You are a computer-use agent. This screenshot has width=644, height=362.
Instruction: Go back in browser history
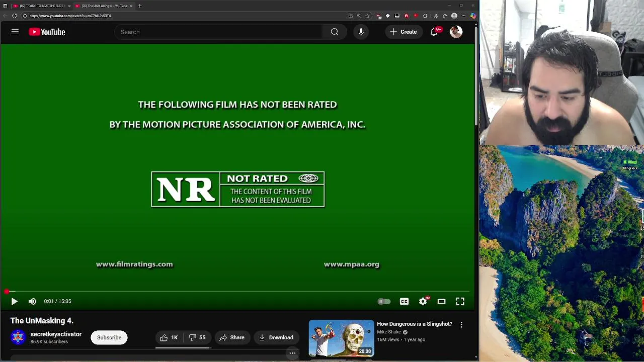coord(5,16)
